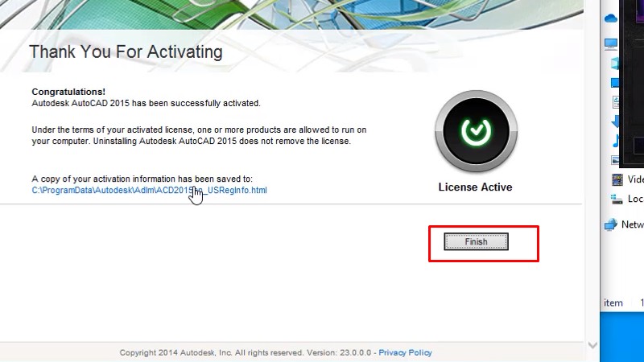Click the License Active label text
Screen dimensions: 644x362
point(475,187)
